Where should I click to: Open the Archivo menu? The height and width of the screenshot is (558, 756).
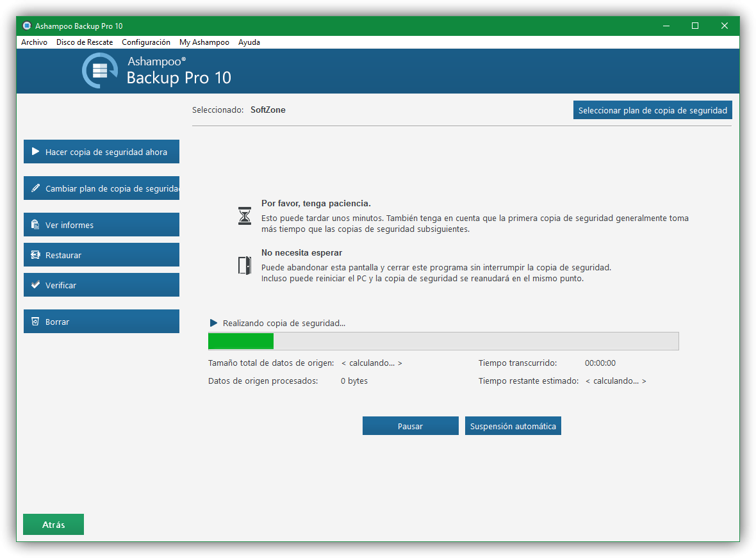(34, 42)
